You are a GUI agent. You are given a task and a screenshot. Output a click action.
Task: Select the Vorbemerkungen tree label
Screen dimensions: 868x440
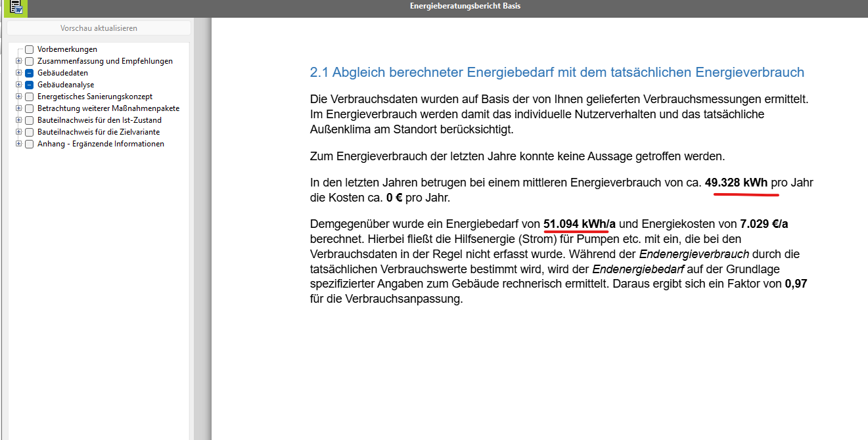[x=67, y=49]
